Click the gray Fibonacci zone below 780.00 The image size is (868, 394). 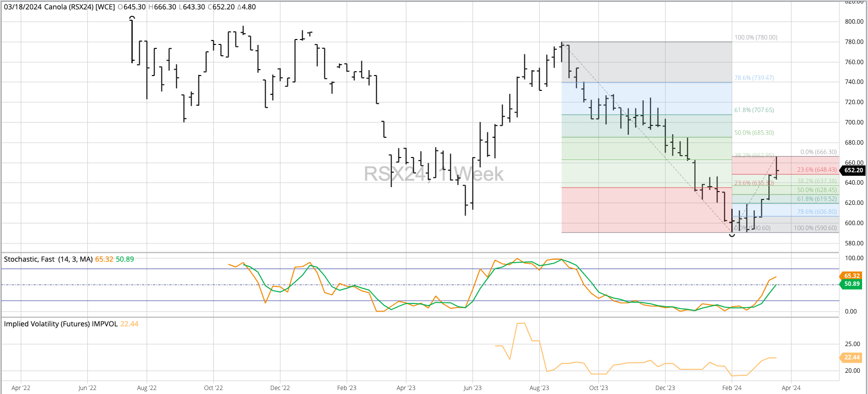click(647, 62)
